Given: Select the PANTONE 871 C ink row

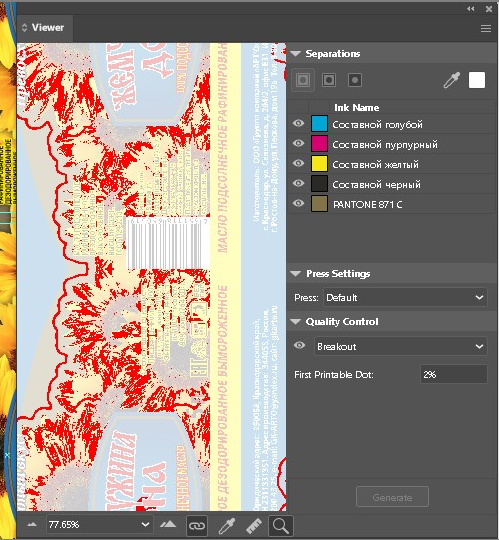Looking at the screenshot, I should click(x=392, y=204).
